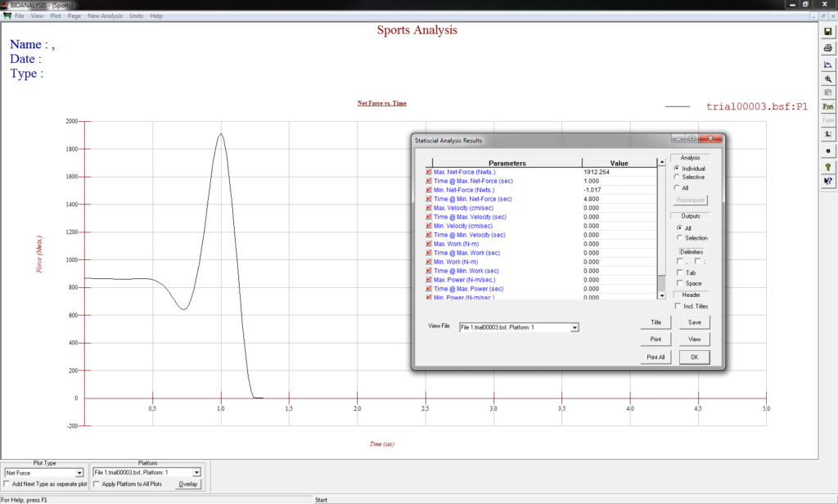This screenshot has width=838, height=504.
Task: Check the Incl. Titles header option
Action: click(x=678, y=306)
